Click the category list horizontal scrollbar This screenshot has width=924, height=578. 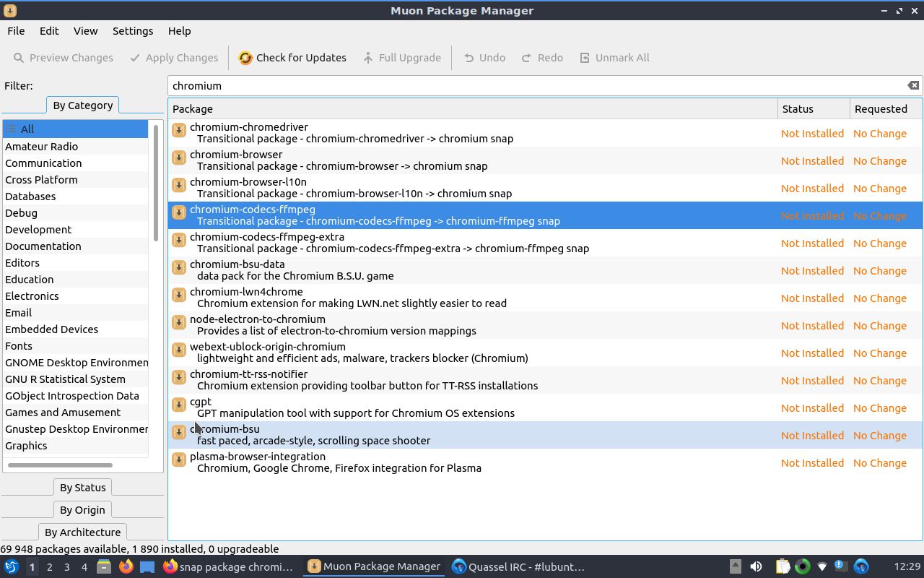pyautogui.click(x=60, y=465)
